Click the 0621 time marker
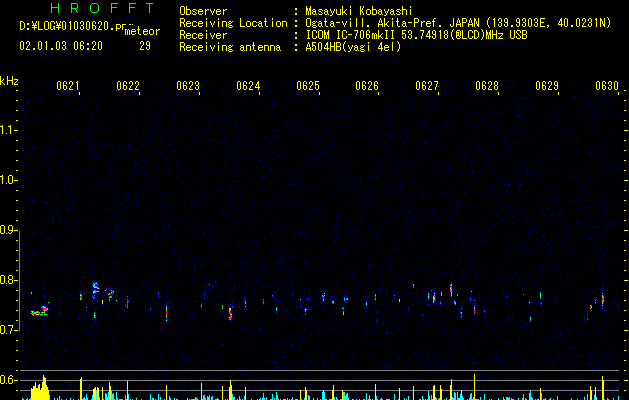629x400 pixels. pyautogui.click(x=67, y=86)
